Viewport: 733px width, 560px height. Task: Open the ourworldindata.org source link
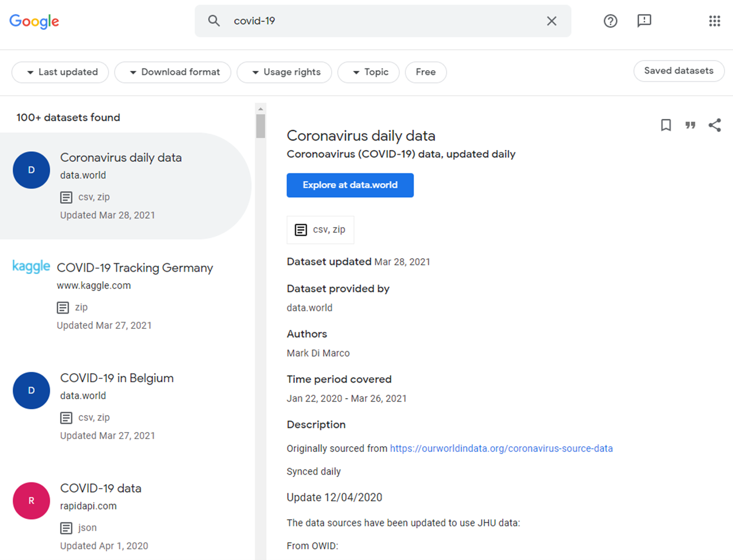(x=501, y=448)
